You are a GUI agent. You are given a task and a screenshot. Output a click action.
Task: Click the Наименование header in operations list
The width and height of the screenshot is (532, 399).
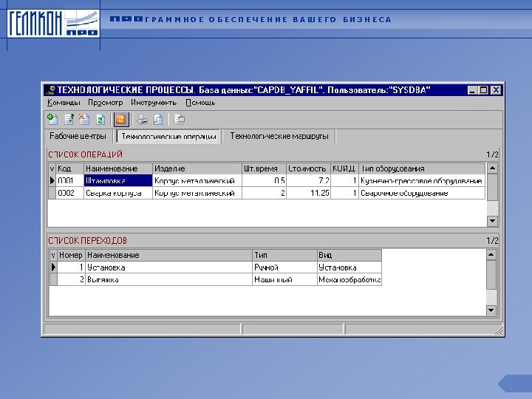[x=118, y=168]
